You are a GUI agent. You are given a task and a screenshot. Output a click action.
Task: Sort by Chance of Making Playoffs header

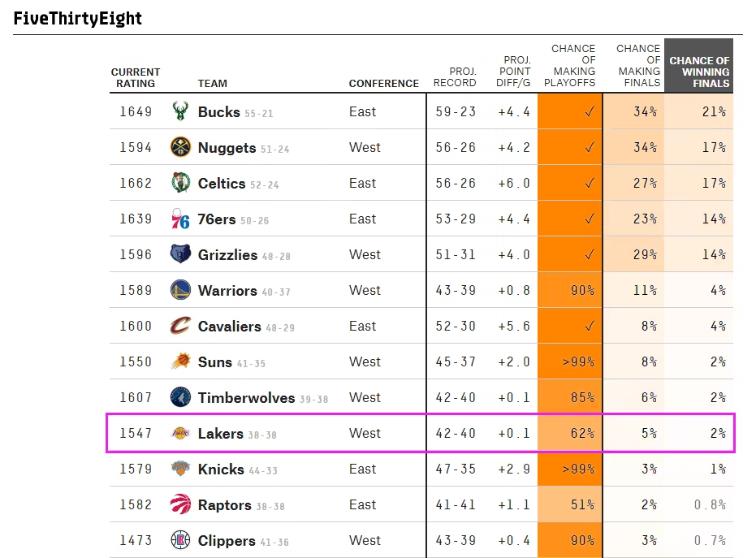[573, 66]
